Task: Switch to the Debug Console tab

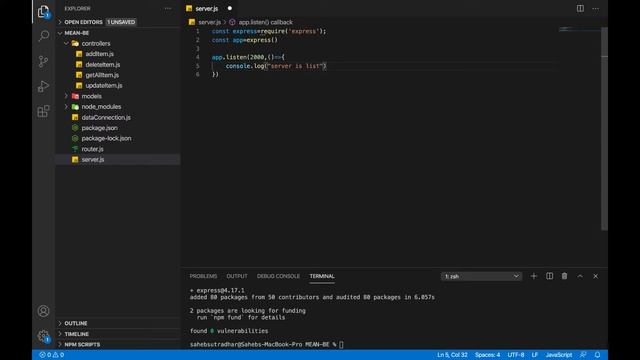Action: 278,276
